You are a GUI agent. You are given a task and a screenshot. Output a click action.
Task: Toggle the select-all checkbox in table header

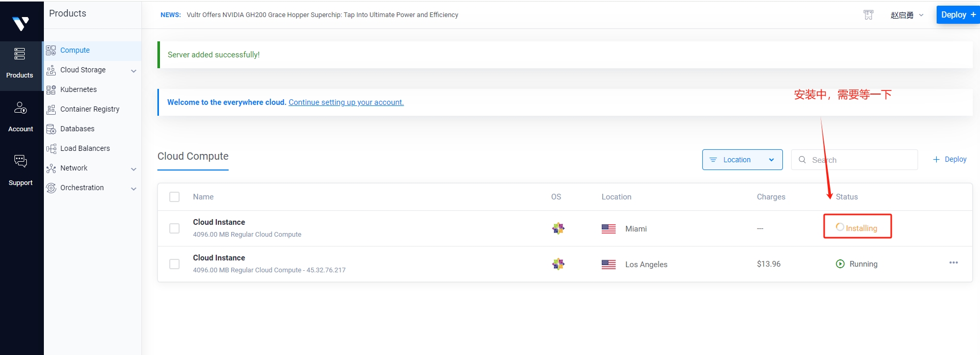pos(174,197)
